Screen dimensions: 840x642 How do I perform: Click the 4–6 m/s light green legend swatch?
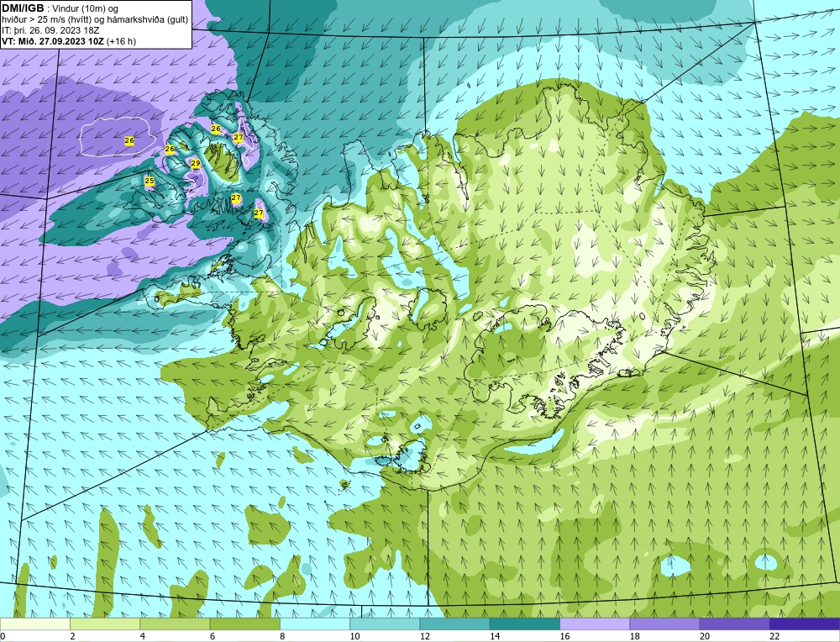[x=176, y=624]
